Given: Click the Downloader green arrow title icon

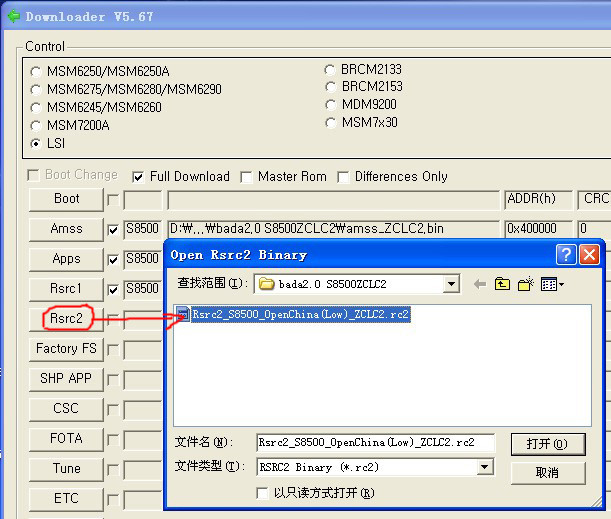Looking at the screenshot, I should pyautogui.click(x=14, y=16).
